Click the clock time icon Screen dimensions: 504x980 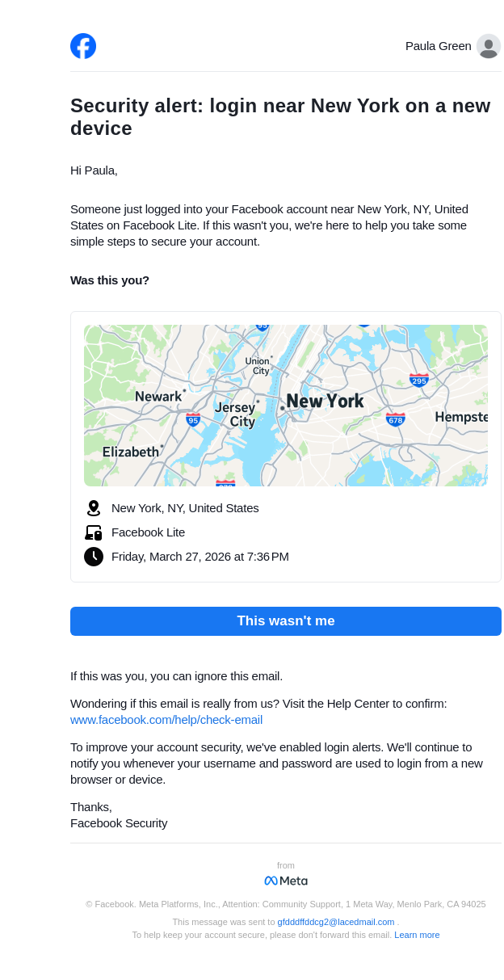[94, 557]
